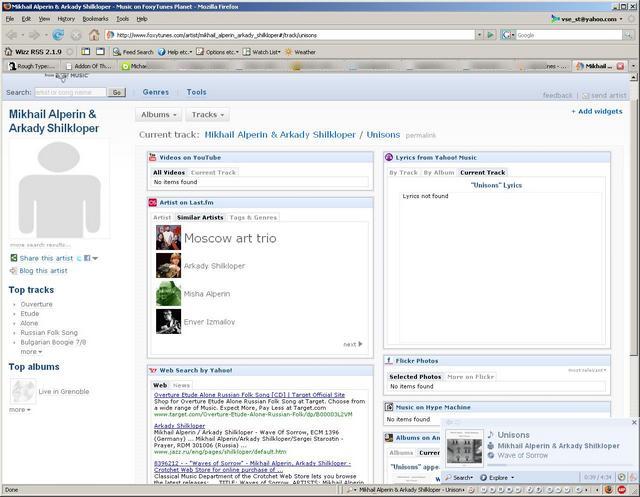The height and width of the screenshot is (497, 640).
Task: Click the permalink link
Action: pyautogui.click(x=421, y=135)
